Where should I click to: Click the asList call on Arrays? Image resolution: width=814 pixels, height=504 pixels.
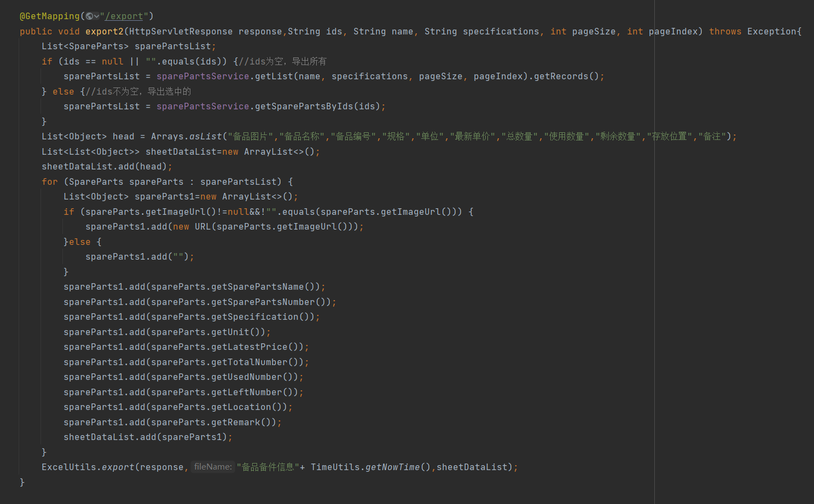(206, 136)
